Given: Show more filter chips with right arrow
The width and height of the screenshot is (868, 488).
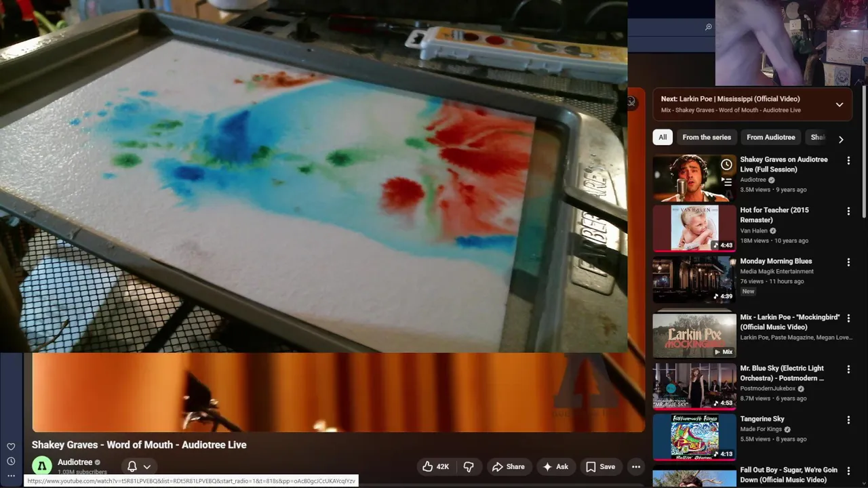Looking at the screenshot, I should [x=841, y=139].
